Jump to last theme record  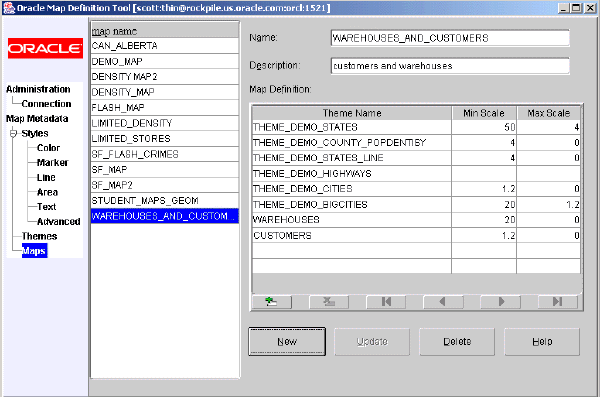pos(558,302)
